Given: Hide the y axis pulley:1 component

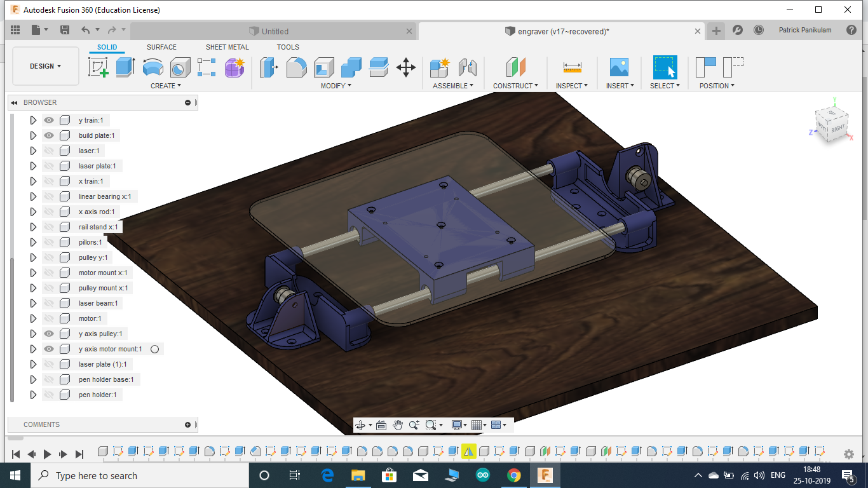Looking at the screenshot, I should (49, 334).
